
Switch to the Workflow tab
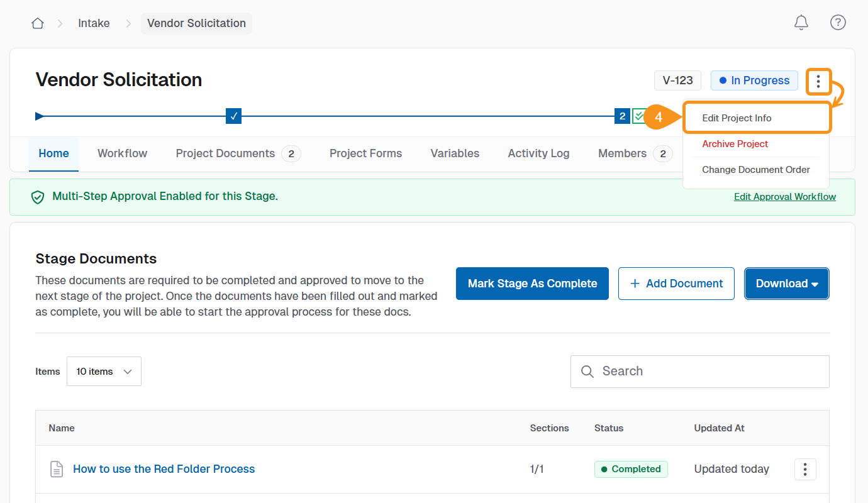pos(122,153)
